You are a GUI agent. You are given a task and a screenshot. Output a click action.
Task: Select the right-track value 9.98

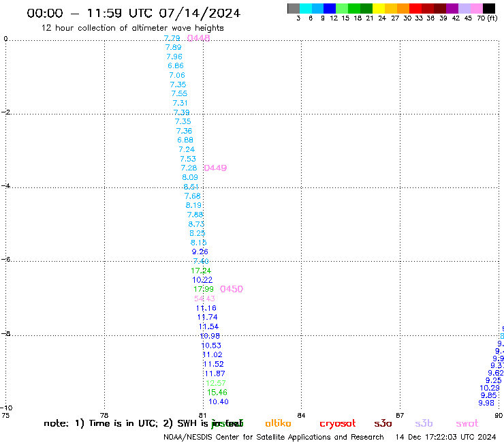pos(486,403)
